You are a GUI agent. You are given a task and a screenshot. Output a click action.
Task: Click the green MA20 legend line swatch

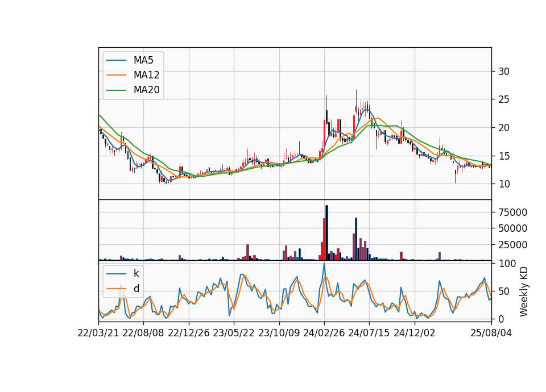[116, 90]
